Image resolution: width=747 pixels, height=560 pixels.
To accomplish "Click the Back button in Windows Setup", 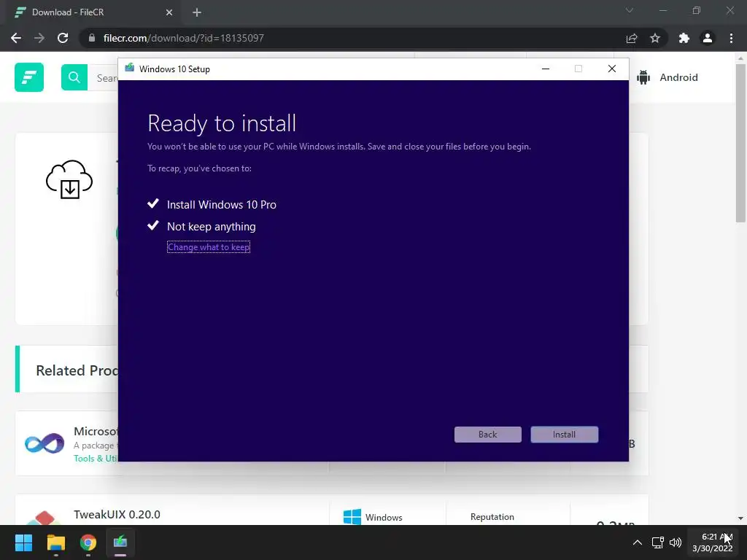I will [487, 435].
